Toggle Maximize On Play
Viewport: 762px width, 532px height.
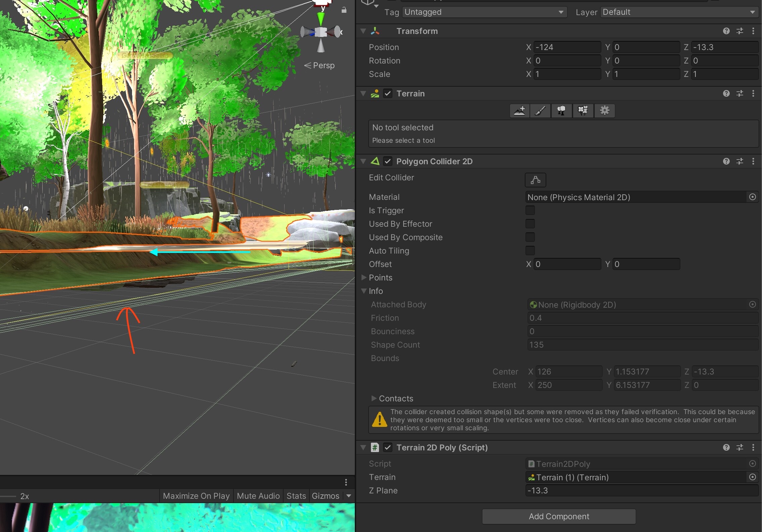click(196, 496)
